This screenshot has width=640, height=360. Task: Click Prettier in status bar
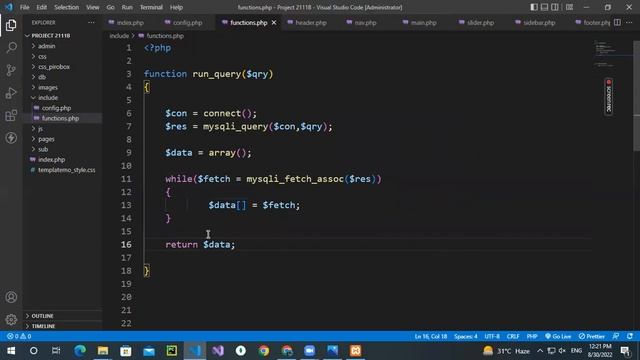click(591, 336)
